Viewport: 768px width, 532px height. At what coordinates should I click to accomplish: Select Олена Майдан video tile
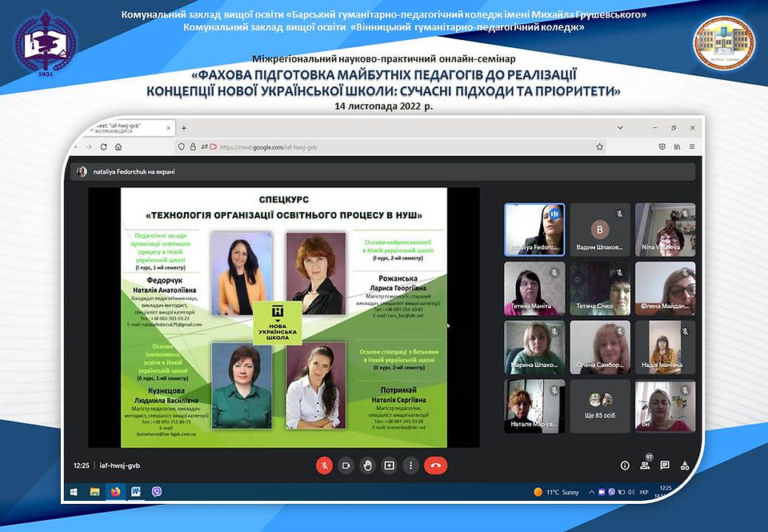[665, 289]
